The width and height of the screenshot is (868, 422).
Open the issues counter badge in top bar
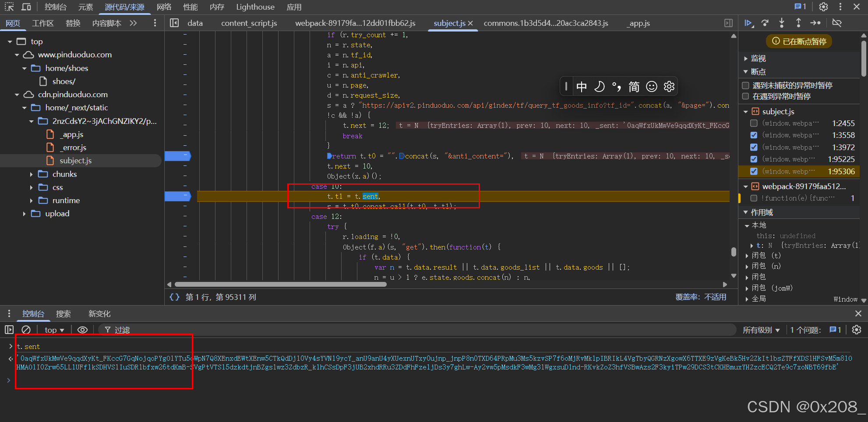(800, 7)
